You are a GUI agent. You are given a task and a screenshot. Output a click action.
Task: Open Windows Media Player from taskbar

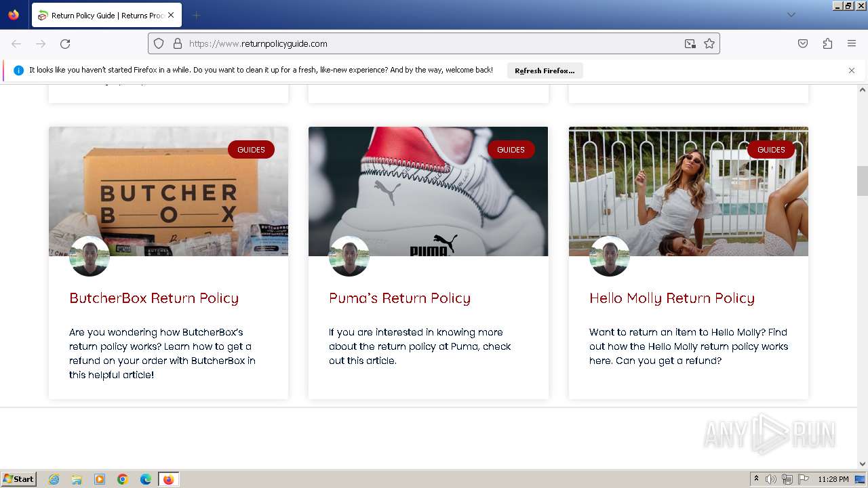[100, 479]
